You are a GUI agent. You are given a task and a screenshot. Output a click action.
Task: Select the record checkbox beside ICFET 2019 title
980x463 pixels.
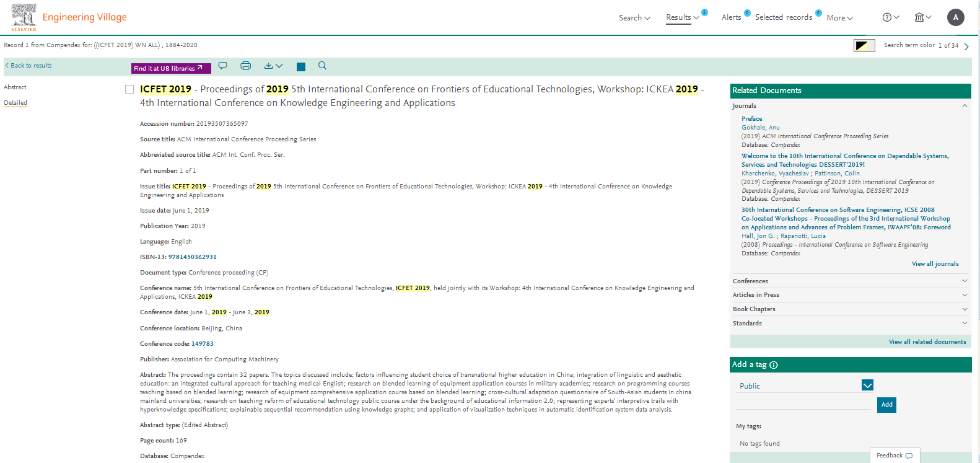coord(129,89)
